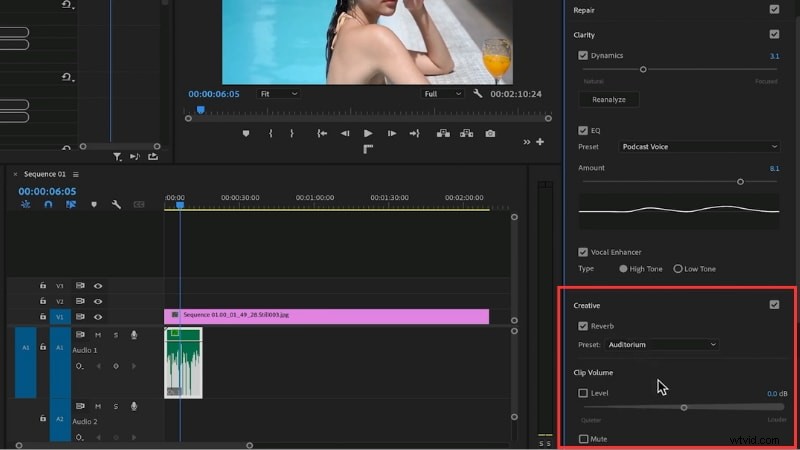Click the Audio 1 add keyframe diamond

click(116, 366)
